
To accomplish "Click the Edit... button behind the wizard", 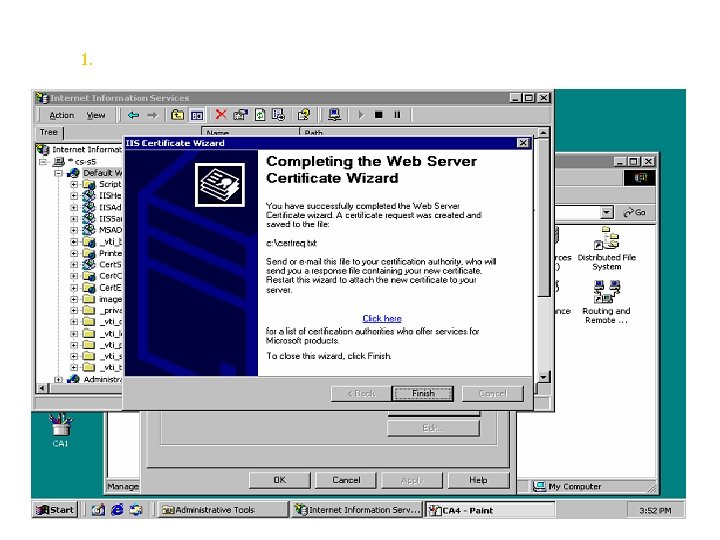I will click(433, 428).
